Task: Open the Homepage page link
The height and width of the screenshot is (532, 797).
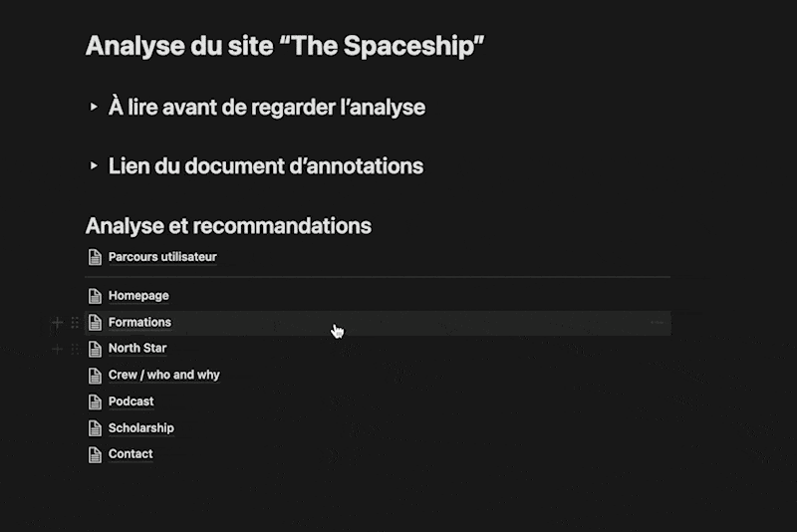Action: [138, 296]
